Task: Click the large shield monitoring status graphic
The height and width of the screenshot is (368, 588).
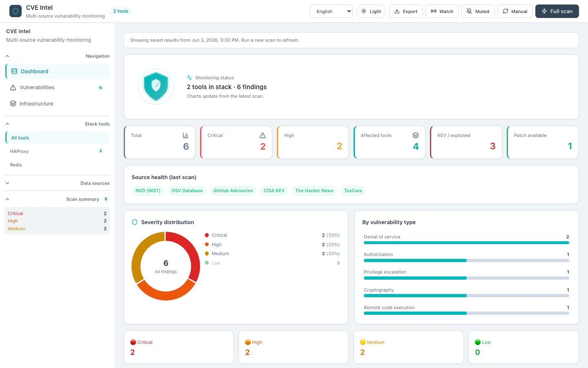Action: point(156,87)
